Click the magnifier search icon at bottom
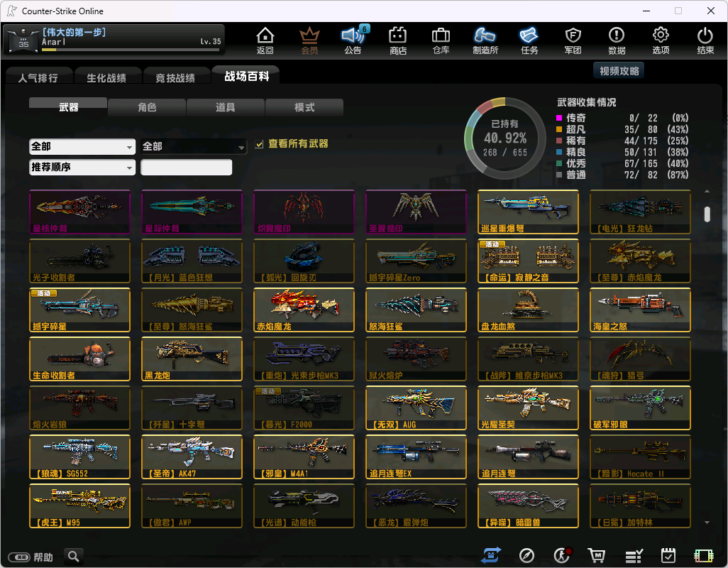The image size is (728, 568). point(73,556)
